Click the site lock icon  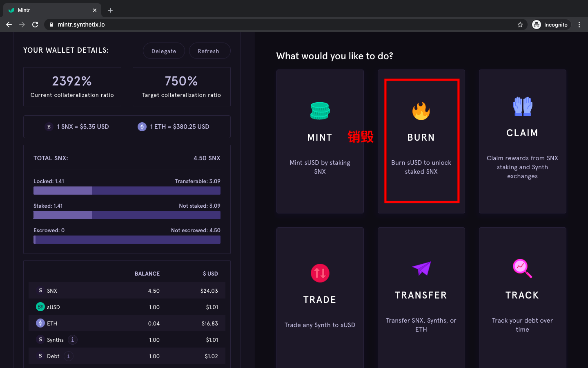point(51,25)
